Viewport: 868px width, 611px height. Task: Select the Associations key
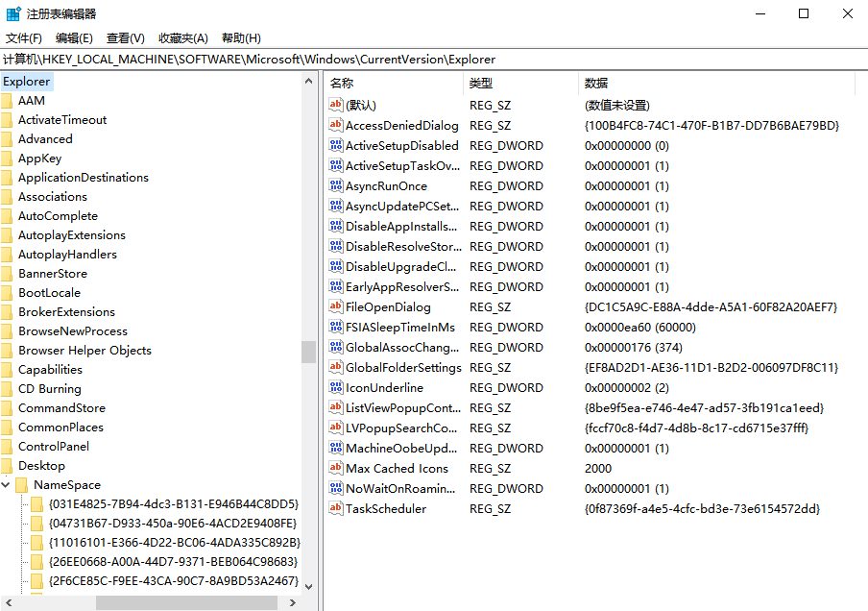click(53, 197)
